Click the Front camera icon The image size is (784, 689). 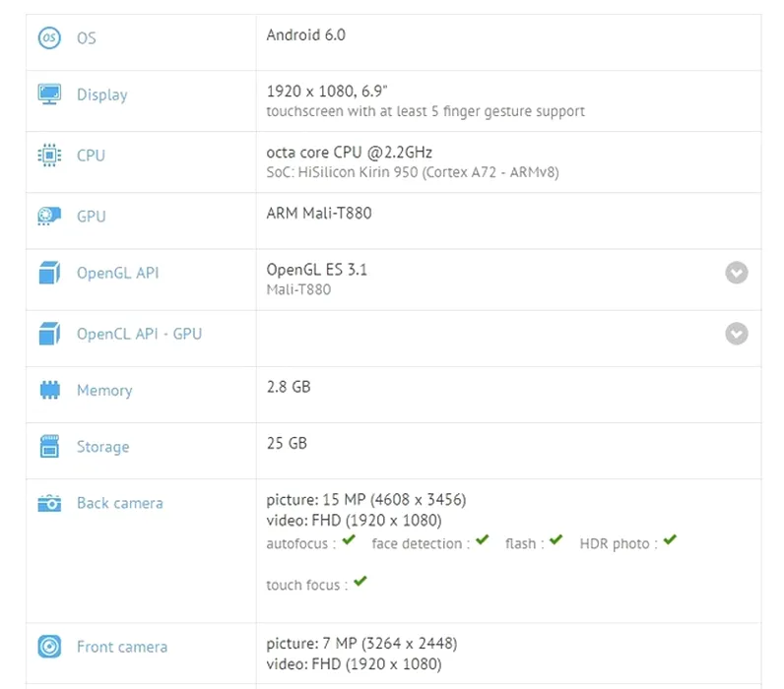pyautogui.click(x=49, y=647)
